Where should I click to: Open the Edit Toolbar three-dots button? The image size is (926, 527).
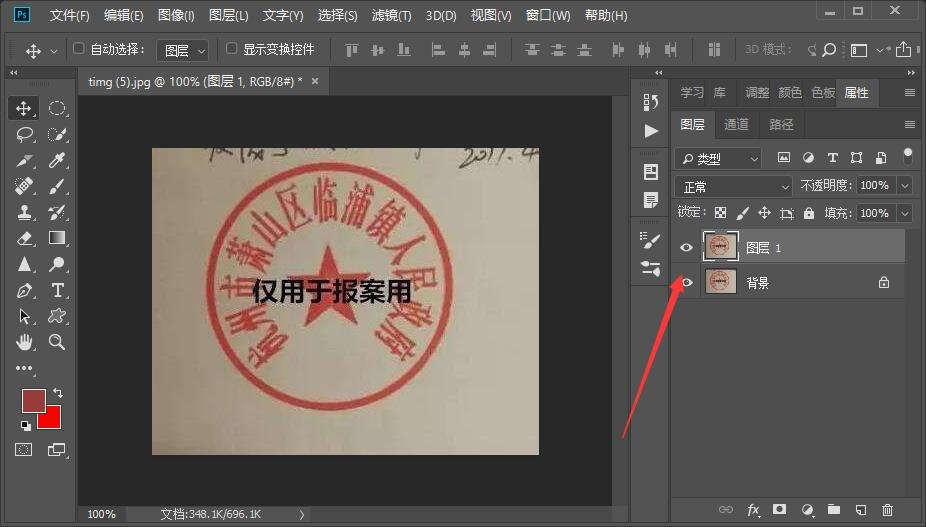(24, 368)
